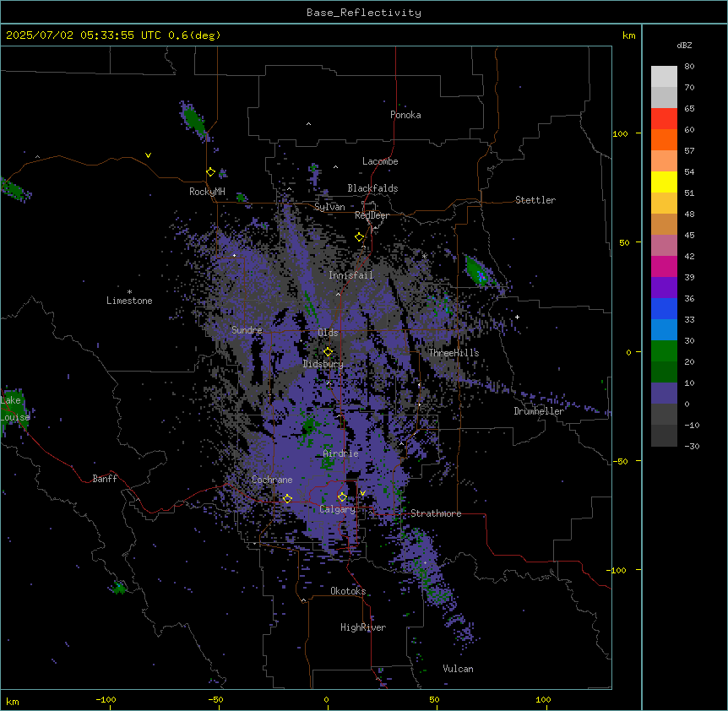The width and height of the screenshot is (728, 711).
Task: Select the Olds label
Action: click(328, 333)
